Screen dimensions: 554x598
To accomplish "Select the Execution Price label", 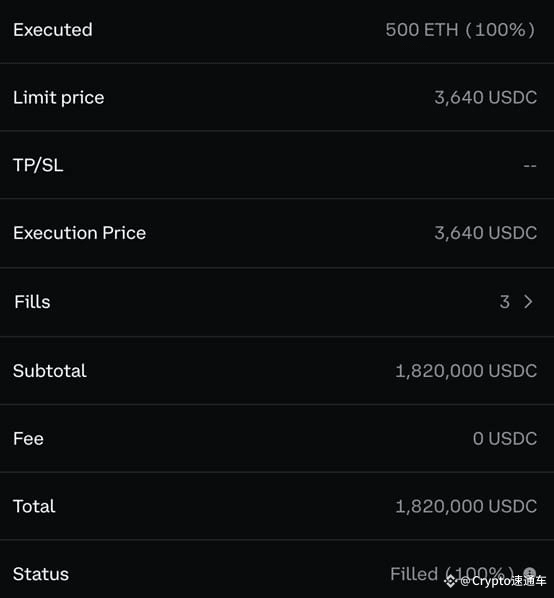I will point(79,233).
